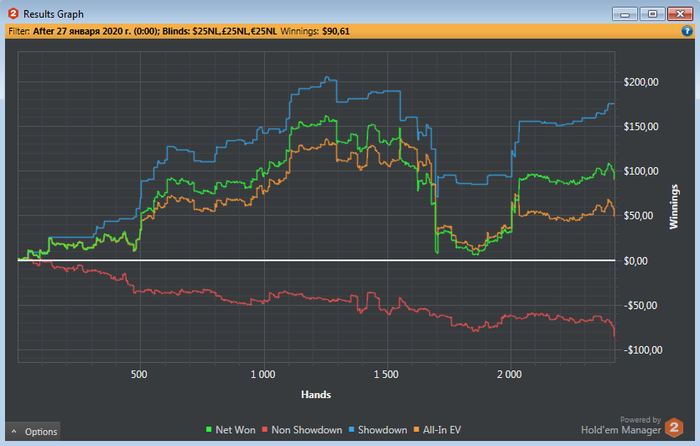Click the $150,00 axis label
The width and height of the screenshot is (700, 446).
point(641,127)
